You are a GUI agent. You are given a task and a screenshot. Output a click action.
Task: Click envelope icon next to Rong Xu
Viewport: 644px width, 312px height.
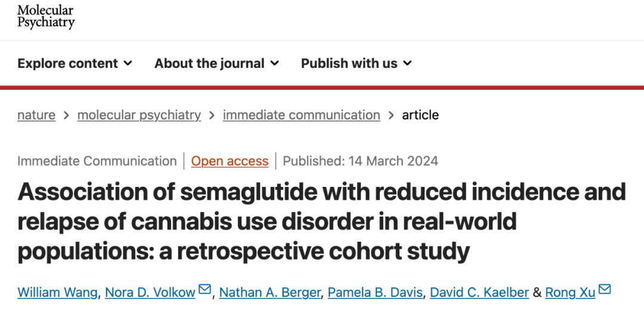click(605, 291)
